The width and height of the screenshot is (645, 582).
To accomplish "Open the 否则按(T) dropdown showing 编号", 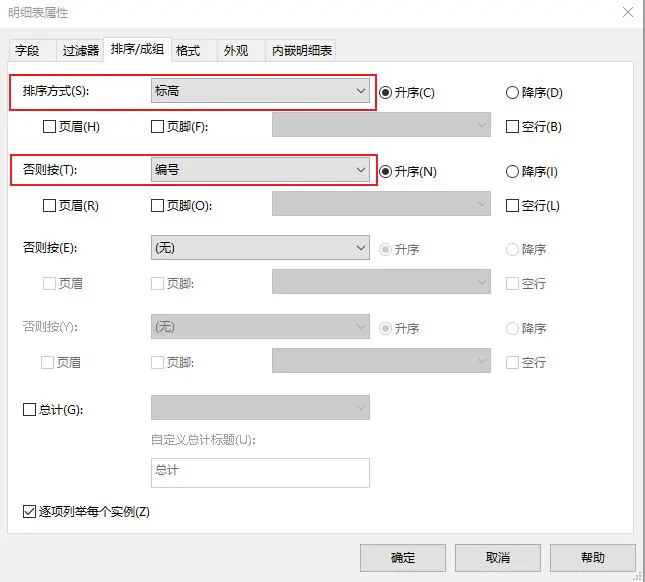I will [x=260, y=169].
